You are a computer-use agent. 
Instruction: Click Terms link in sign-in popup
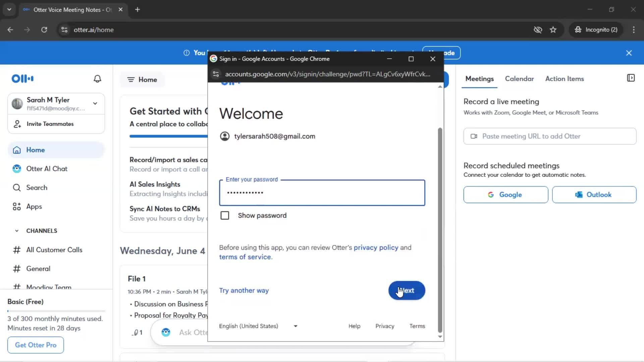[x=417, y=326]
